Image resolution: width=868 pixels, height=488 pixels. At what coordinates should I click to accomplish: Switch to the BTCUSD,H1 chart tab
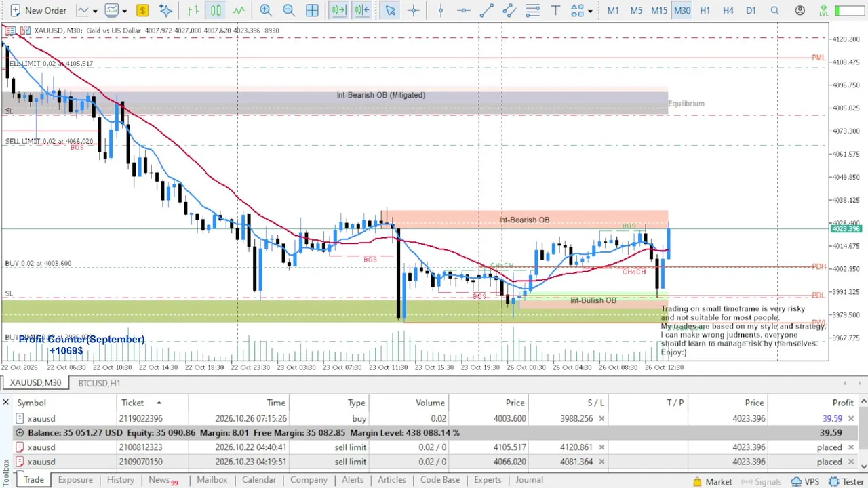coord(99,383)
